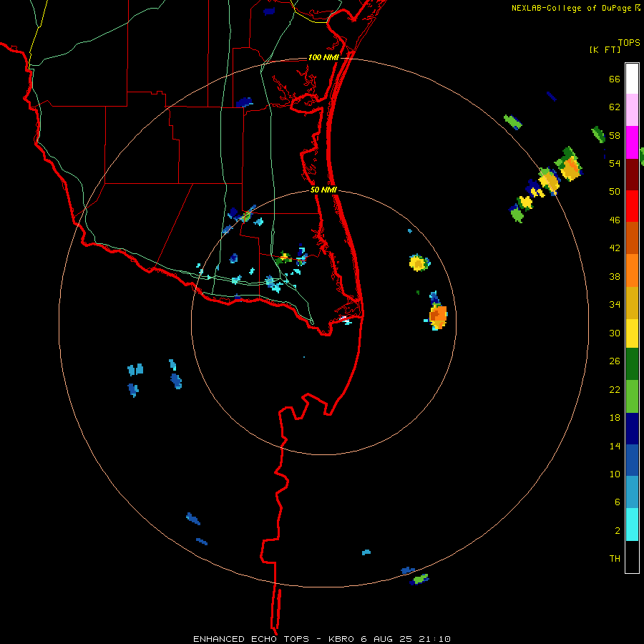Click the legend value '34'
The height and width of the screenshot is (644, 644).
click(x=615, y=305)
